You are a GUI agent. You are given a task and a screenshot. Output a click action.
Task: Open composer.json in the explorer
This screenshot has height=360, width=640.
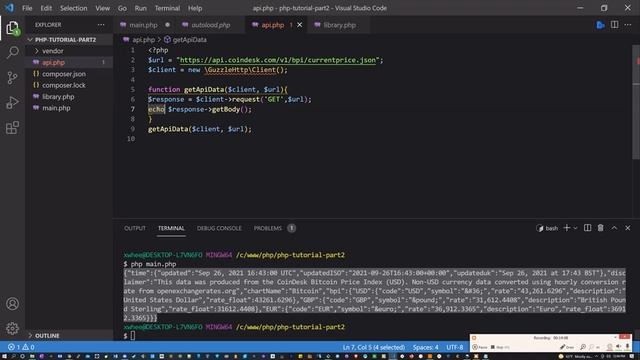[64, 74]
